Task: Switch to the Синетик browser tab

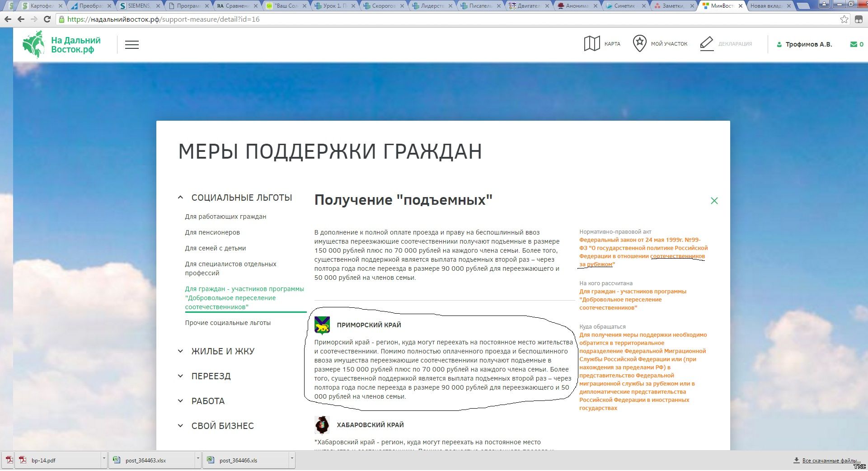Action: click(625, 6)
